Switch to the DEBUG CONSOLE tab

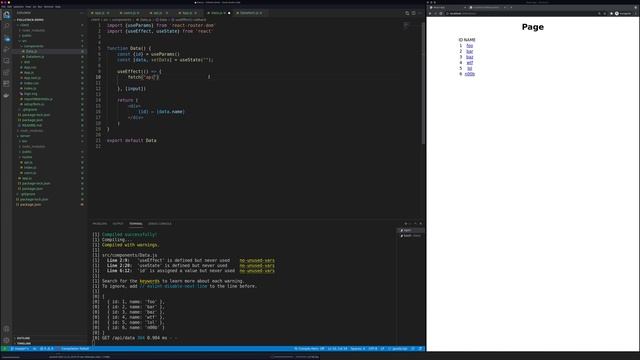[160, 224]
